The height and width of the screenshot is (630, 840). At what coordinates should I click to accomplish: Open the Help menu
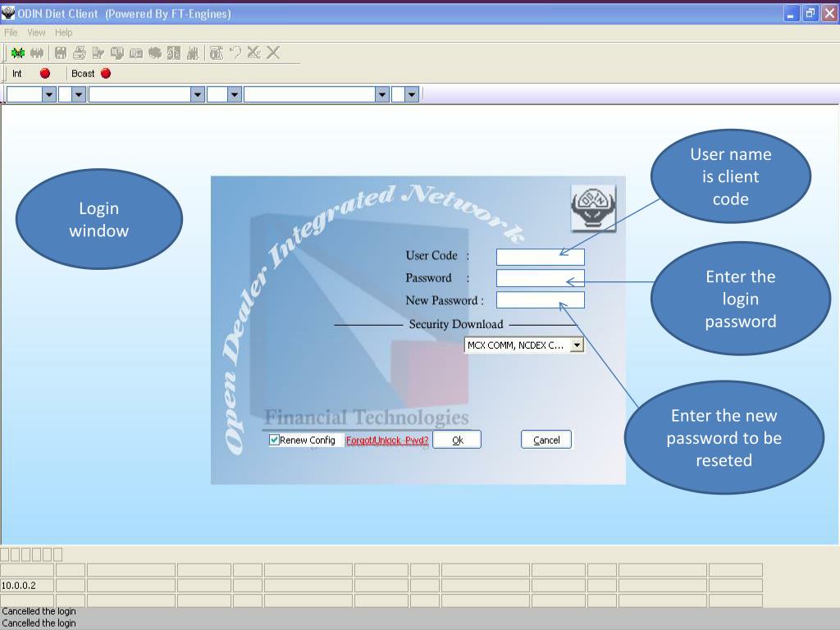(63, 33)
